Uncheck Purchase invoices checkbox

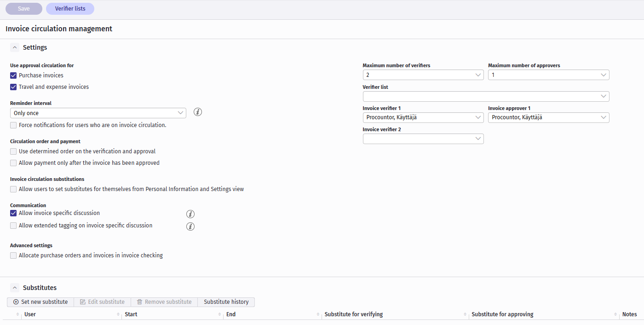click(14, 75)
